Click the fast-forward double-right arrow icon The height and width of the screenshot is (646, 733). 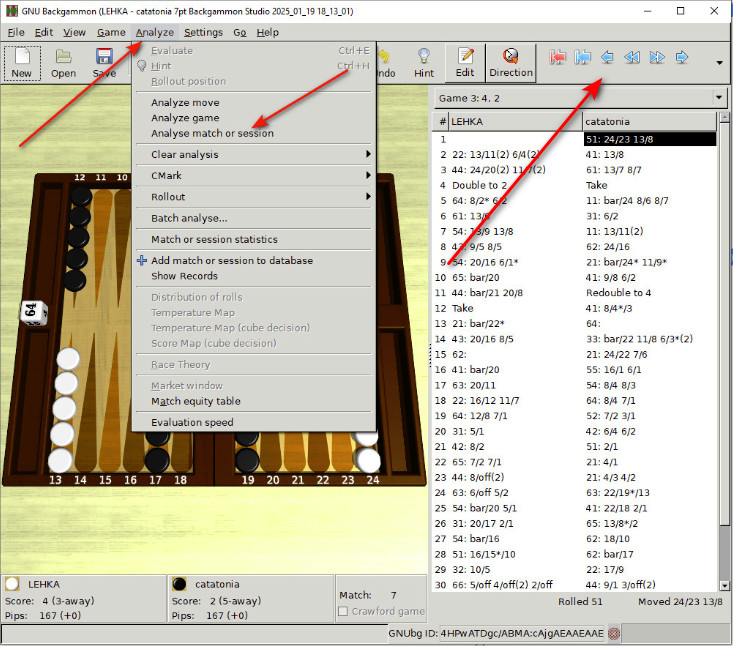tap(657, 57)
